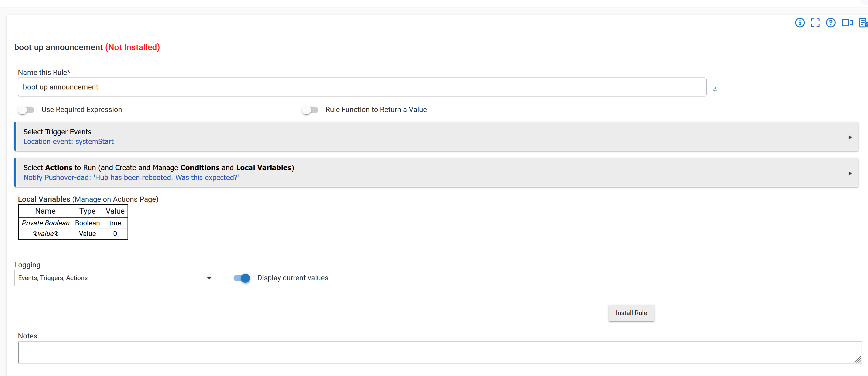Enable Use Required Expression switch
This screenshot has width=868, height=376.
[26, 110]
